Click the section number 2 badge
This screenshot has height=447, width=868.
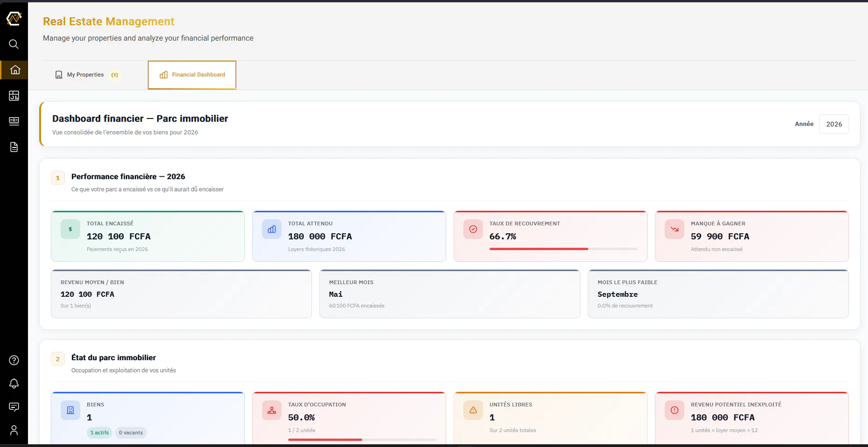[58, 359]
